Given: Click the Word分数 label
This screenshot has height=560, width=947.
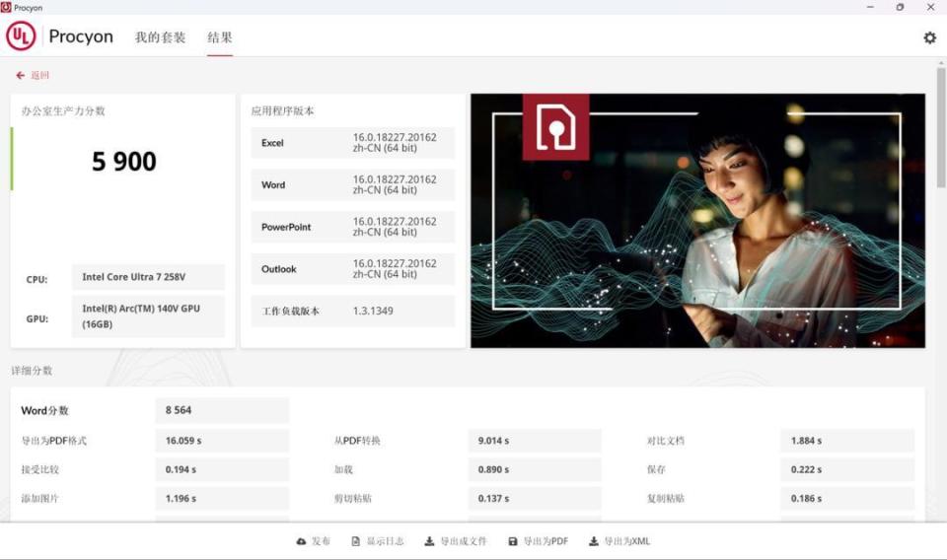Looking at the screenshot, I should coord(44,410).
